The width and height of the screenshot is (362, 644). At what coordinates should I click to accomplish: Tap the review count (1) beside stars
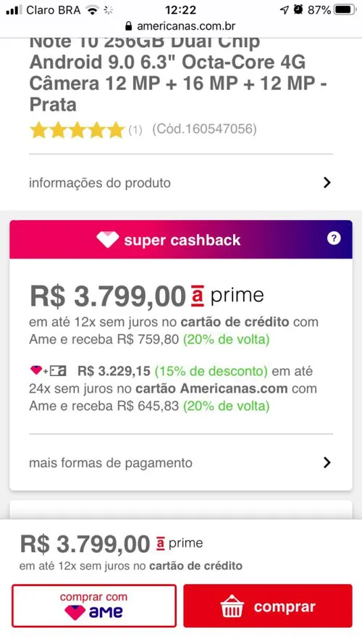[135, 130]
